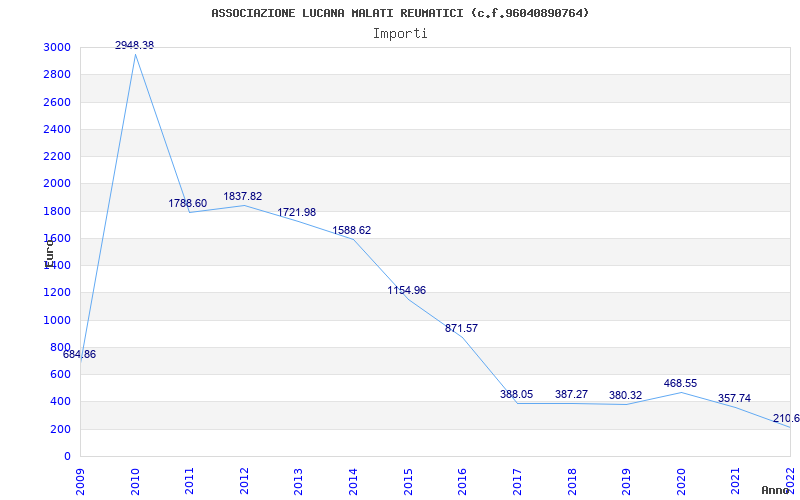800x500 pixels.
Task: Click the 1788.60 value label
Action: (x=188, y=204)
